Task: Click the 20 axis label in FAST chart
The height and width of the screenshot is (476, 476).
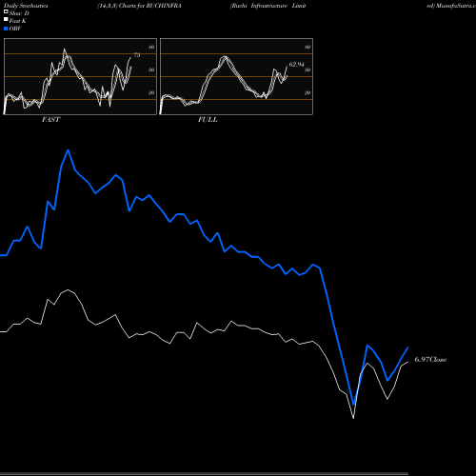Action: pos(151,92)
